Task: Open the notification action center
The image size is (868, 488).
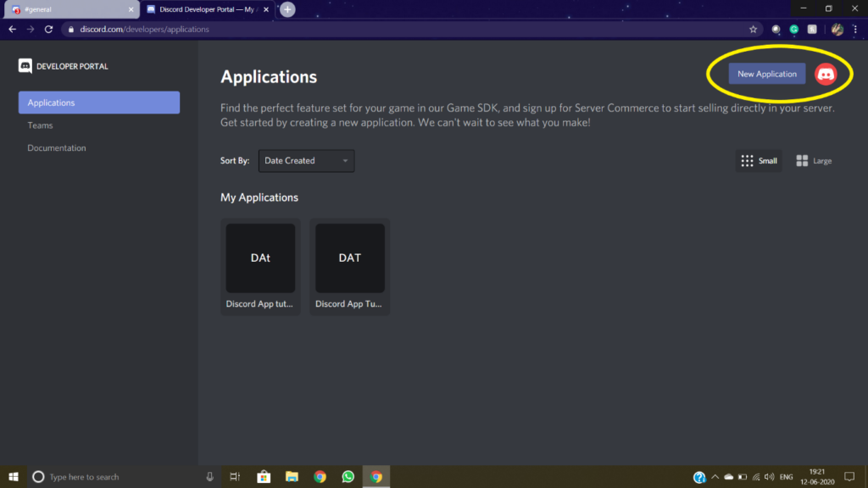Action: (x=849, y=476)
